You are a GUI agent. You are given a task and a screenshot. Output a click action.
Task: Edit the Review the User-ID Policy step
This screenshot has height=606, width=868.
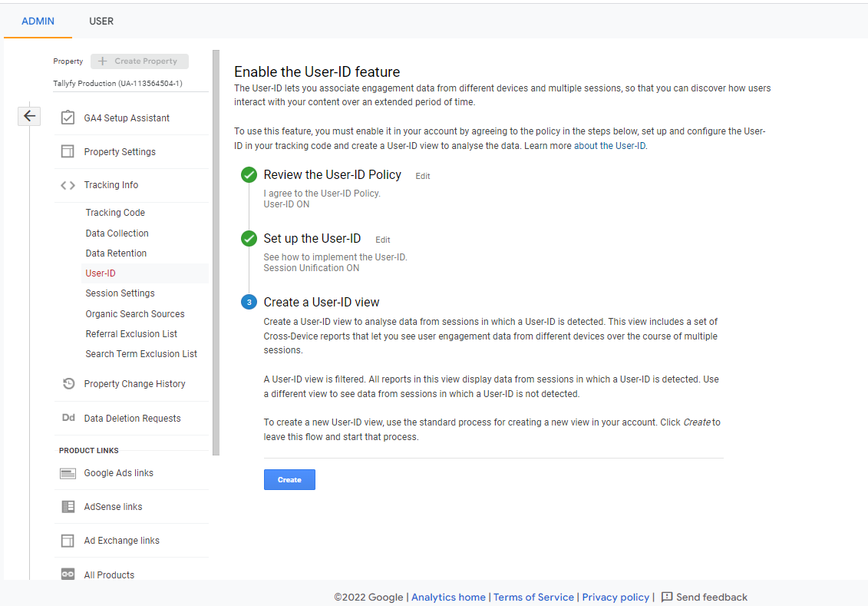[x=422, y=176]
